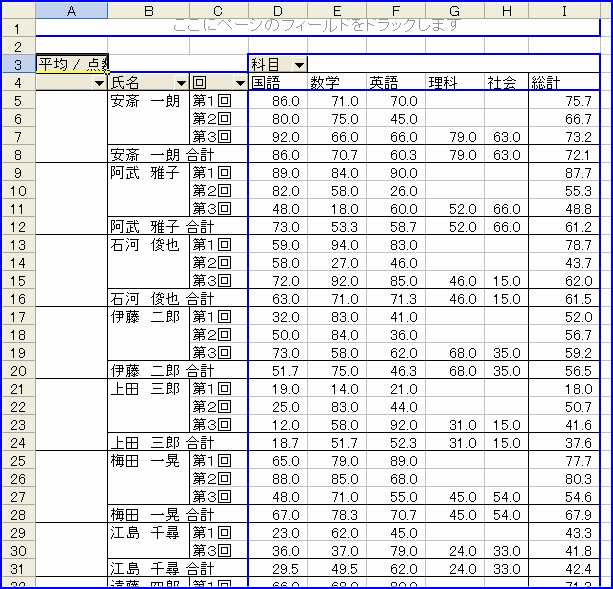Select cell E11 with value 18.0
613x589 pixels.
337,208
